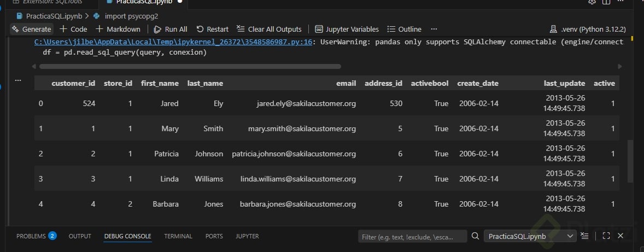Click the activebool column header
The image size is (644, 252).
430,83
